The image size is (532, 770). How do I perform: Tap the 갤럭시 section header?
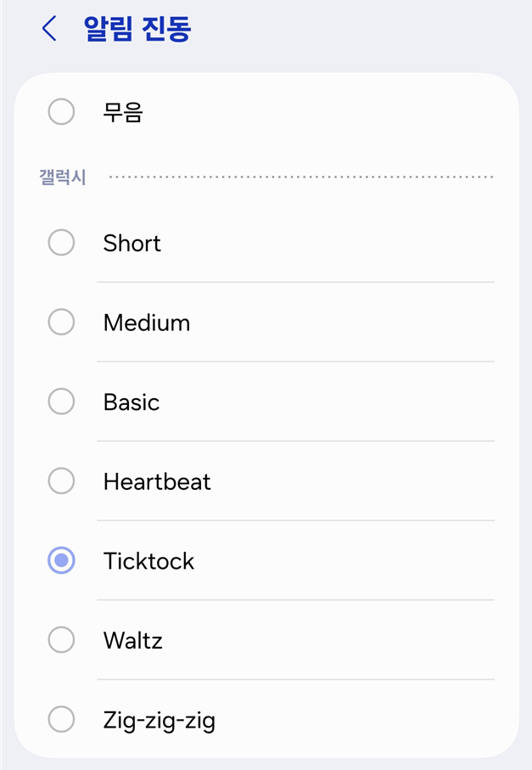[x=62, y=174]
